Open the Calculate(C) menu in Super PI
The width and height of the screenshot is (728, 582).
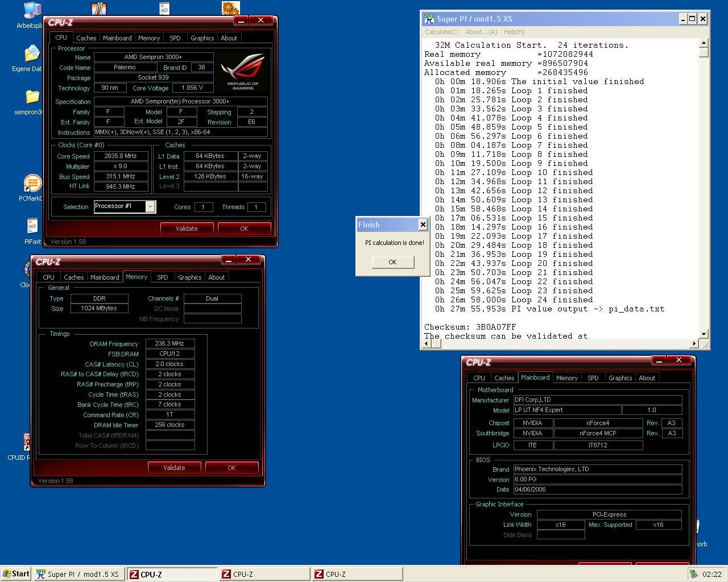[442, 32]
